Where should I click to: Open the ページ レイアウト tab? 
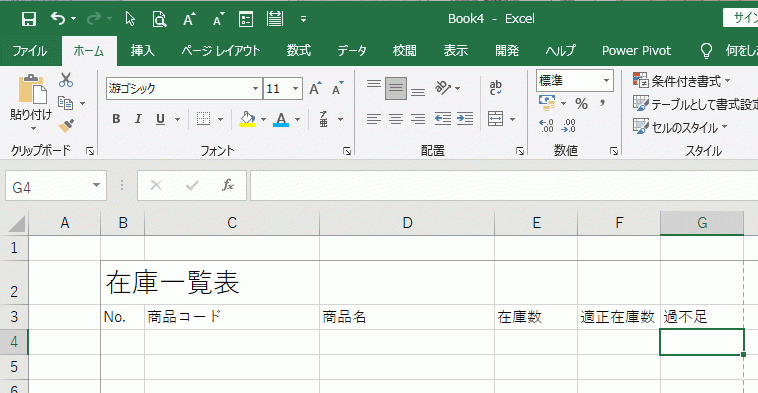pyautogui.click(x=221, y=51)
